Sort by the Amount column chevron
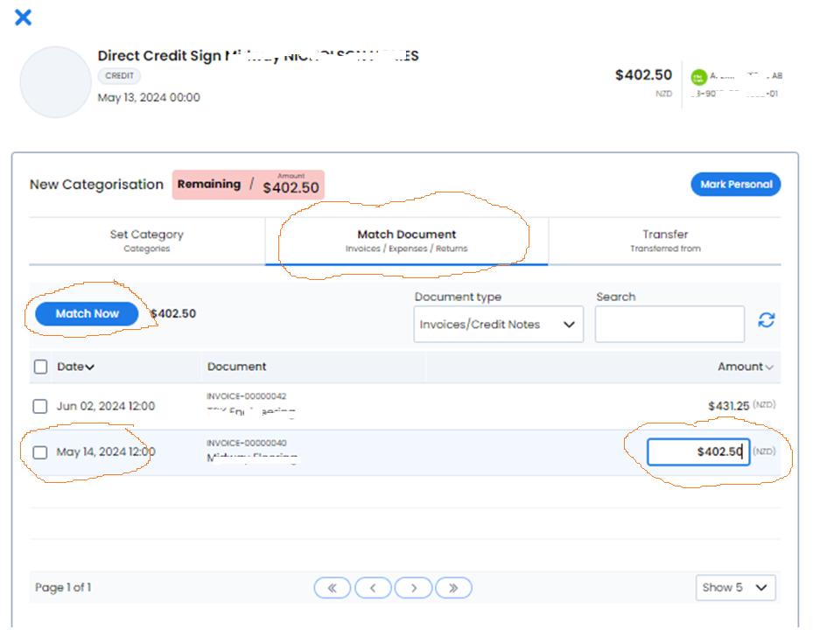This screenshot has height=644, width=813. 769,367
